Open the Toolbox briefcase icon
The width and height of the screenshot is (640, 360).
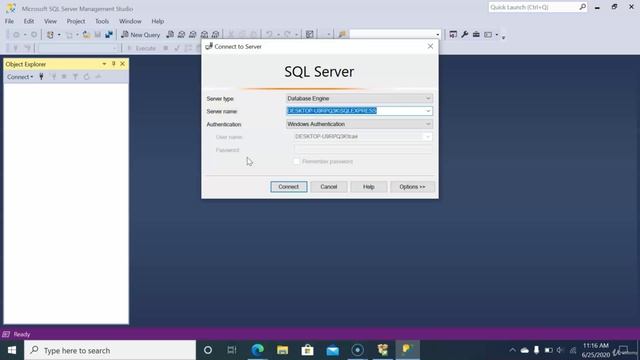[476, 35]
